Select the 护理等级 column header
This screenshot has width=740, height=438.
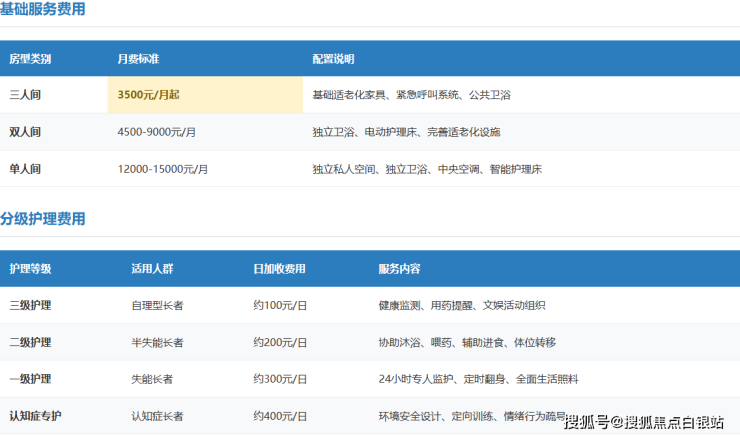(x=30, y=269)
